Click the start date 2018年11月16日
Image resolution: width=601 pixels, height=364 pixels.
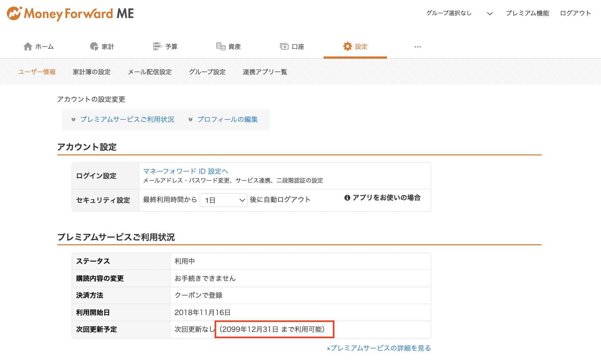[x=202, y=312]
